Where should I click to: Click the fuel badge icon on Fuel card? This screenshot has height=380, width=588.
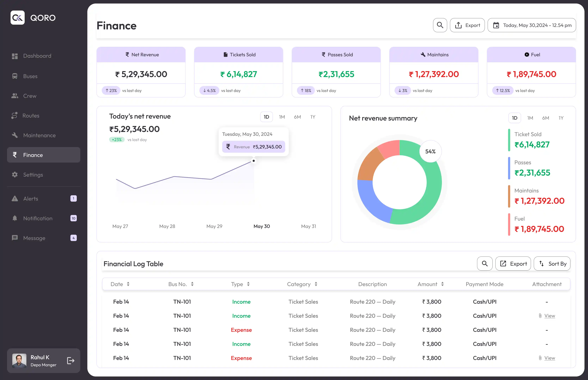click(x=527, y=55)
